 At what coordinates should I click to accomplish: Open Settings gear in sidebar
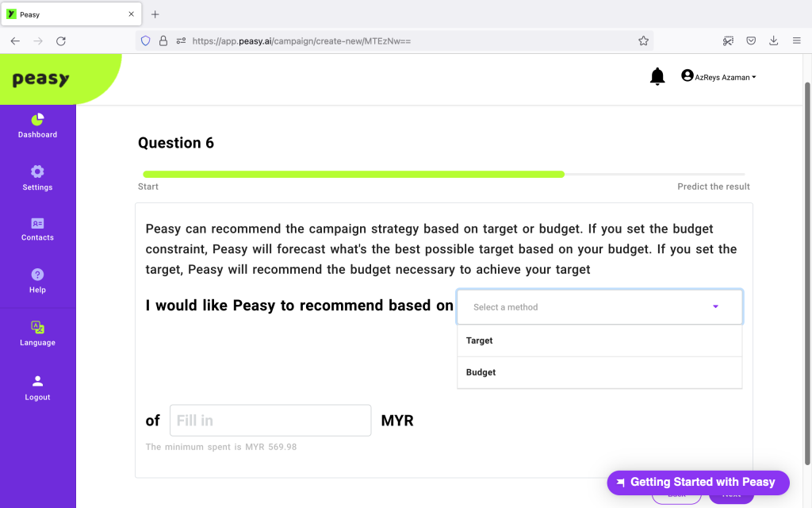click(37, 171)
